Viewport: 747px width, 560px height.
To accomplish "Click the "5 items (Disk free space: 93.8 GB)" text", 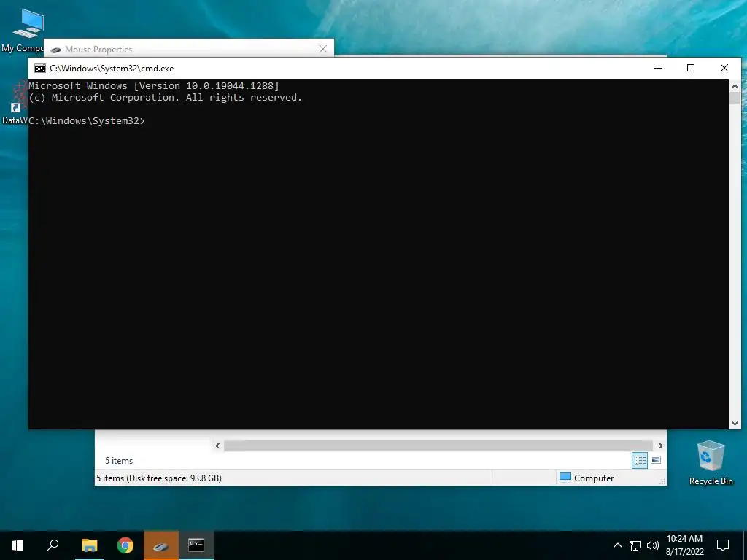I will click(159, 478).
